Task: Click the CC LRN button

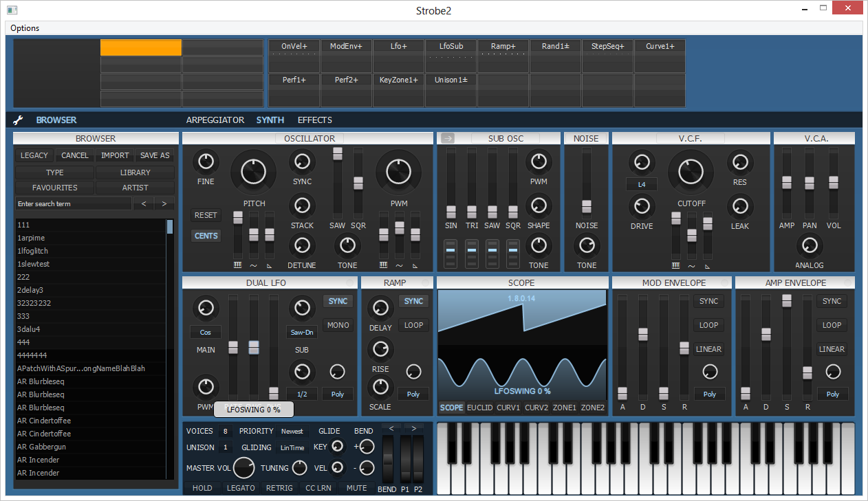Action: [318, 488]
